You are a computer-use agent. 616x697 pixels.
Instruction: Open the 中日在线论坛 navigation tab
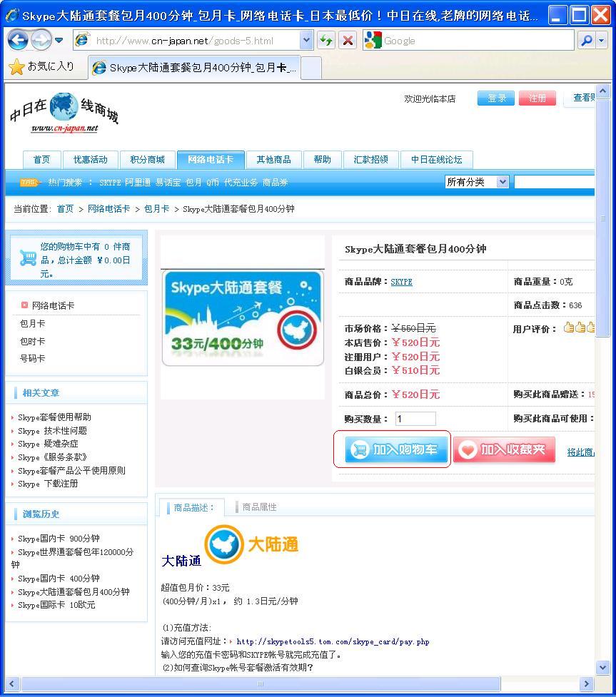pyautogui.click(x=436, y=160)
